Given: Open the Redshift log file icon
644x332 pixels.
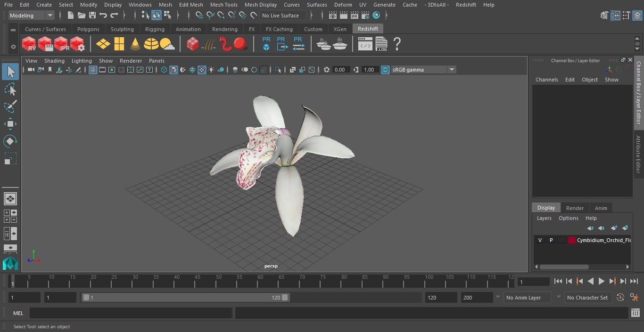Looking at the screenshot, I should (x=381, y=44).
